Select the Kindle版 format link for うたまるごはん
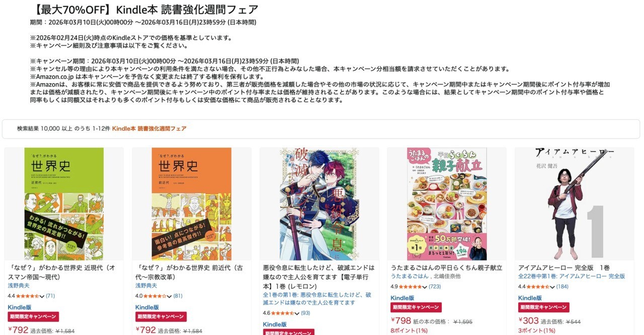644x335 pixels. (x=402, y=298)
